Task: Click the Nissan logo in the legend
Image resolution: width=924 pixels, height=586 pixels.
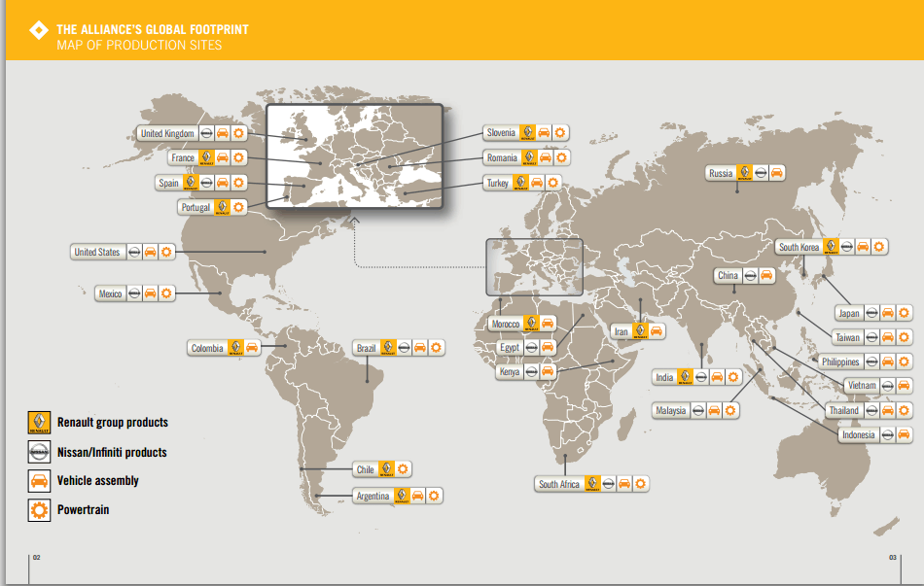Action: pos(40,452)
